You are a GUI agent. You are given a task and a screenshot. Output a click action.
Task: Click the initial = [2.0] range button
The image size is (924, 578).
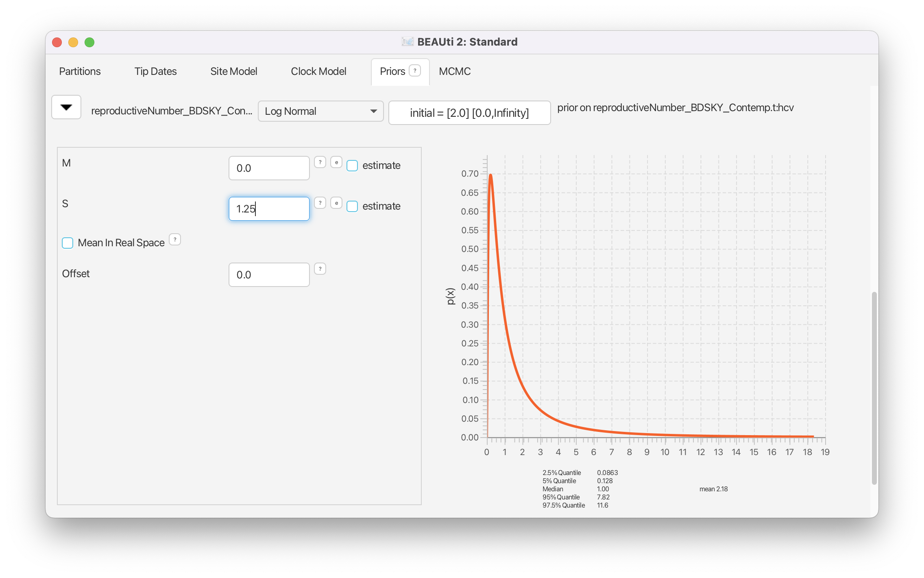[469, 113]
